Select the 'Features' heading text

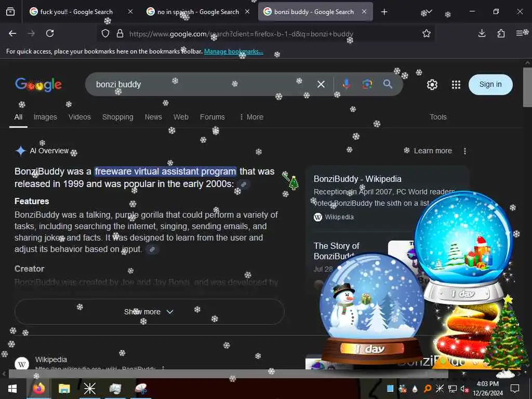pyautogui.click(x=32, y=202)
